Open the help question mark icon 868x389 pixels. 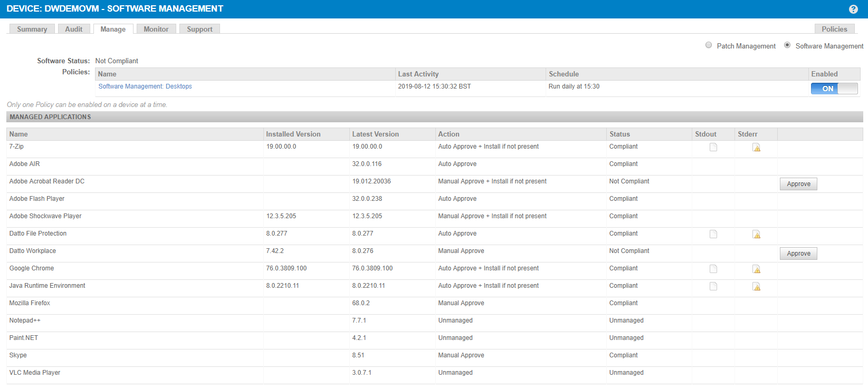pos(853,9)
